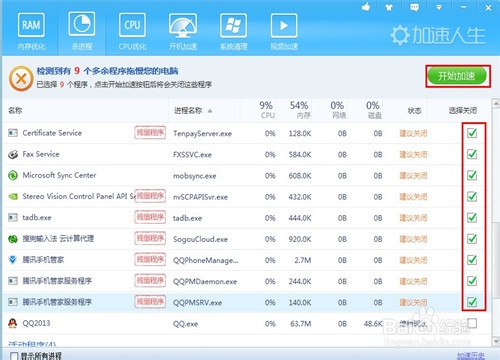Screen dimensions: 500x360
Task: Uncheck the SogouCloud.exe checkbox
Action: tap(472, 239)
